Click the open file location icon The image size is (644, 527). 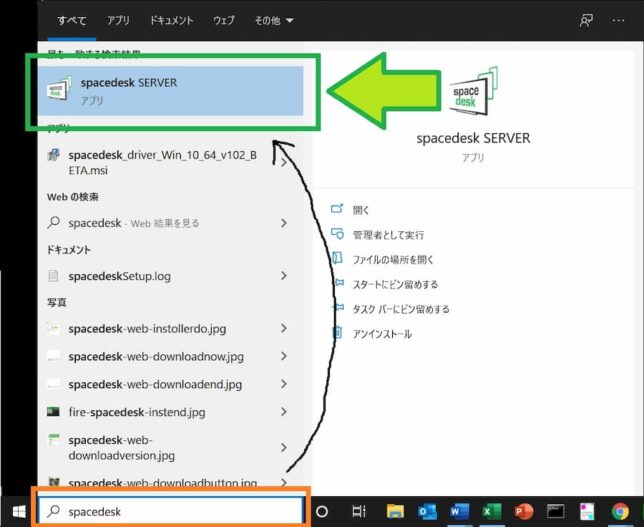[x=337, y=258]
